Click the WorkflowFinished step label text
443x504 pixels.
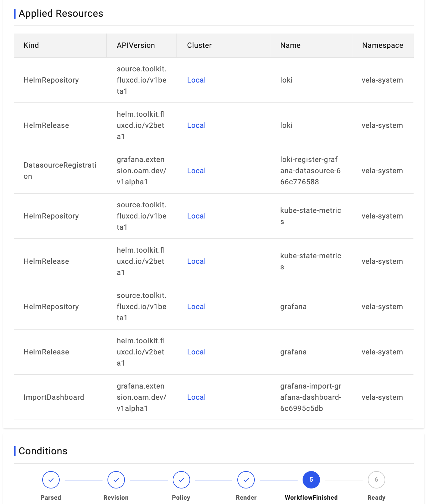tap(311, 497)
